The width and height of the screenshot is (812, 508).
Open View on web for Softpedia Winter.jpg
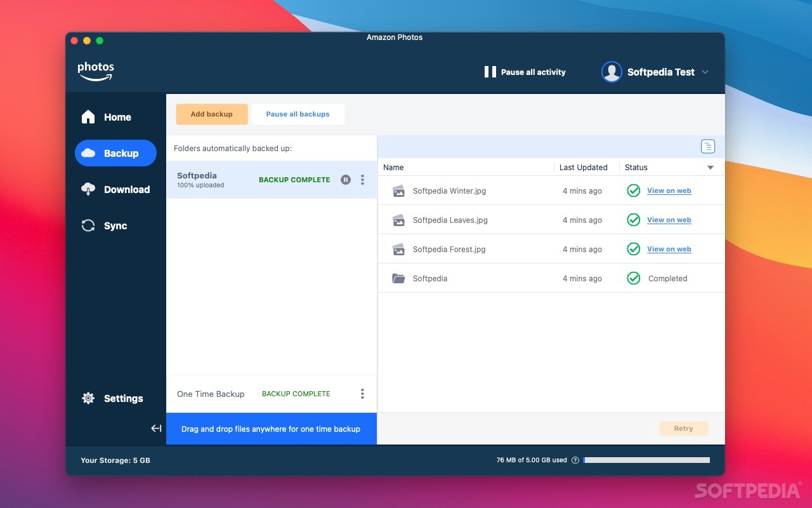(x=669, y=190)
